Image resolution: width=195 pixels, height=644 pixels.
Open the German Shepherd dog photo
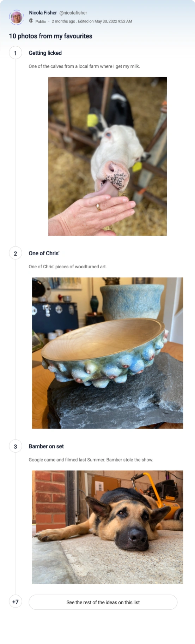pyautogui.click(x=108, y=527)
